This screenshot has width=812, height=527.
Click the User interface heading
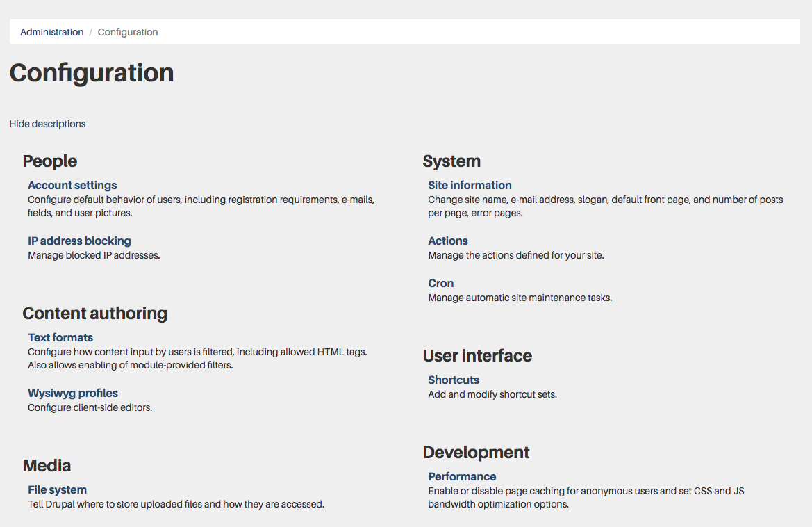pos(477,356)
